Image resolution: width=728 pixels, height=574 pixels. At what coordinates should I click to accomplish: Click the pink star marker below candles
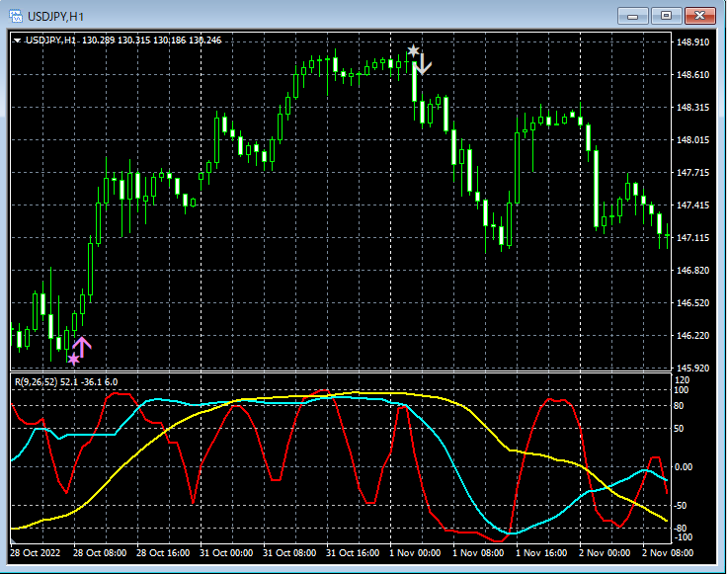pyautogui.click(x=72, y=359)
